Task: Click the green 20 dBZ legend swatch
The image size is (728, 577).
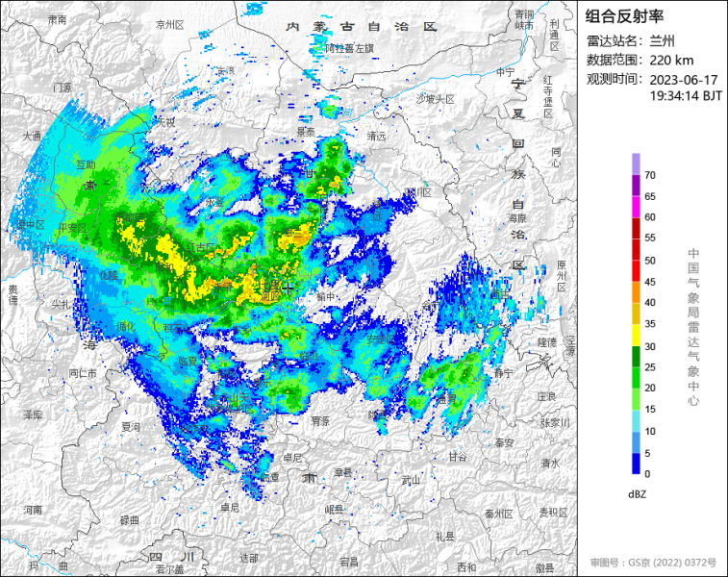Action: (636, 378)
